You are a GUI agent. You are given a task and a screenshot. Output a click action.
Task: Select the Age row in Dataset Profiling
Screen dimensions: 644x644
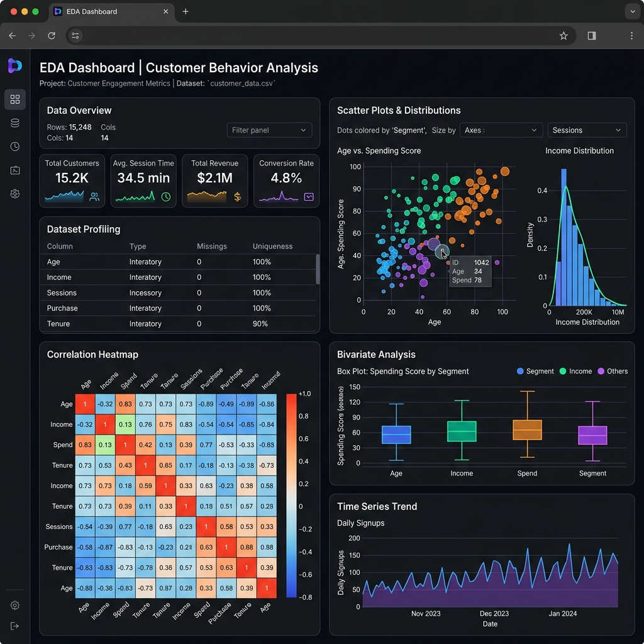(177, 262)
